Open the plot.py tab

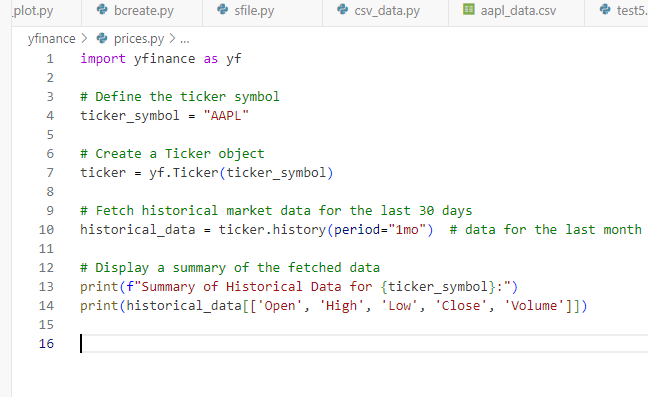coord(47,11)
